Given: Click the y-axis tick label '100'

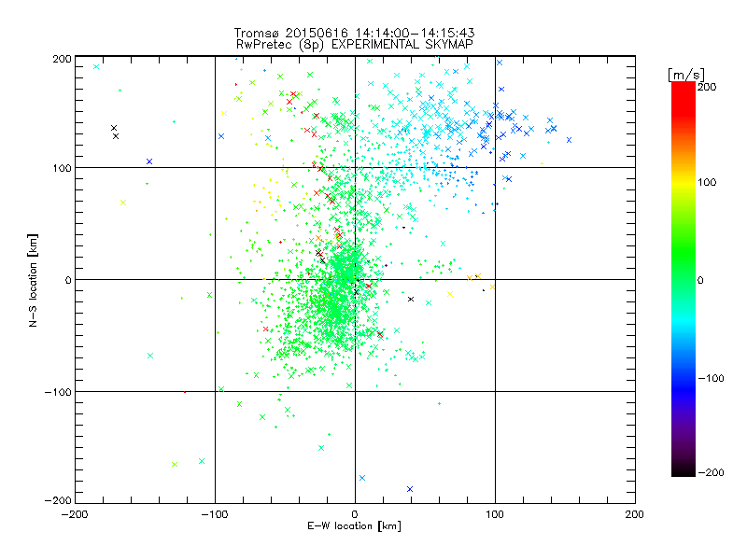Looking at the screenshot, I should pos(62,168).
